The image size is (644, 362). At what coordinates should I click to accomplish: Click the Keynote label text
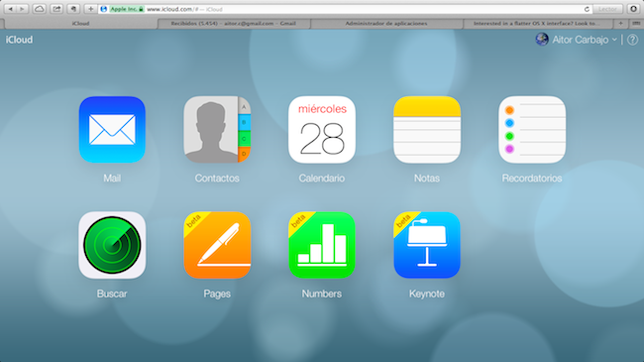[427, 294]
